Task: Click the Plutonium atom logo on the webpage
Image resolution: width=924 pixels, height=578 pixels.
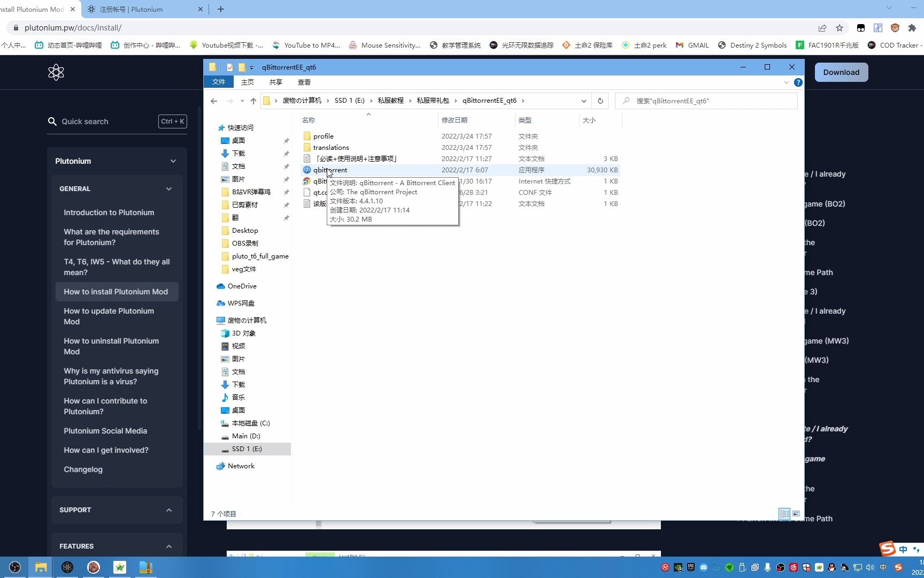Action: click(x=56, y=72)
